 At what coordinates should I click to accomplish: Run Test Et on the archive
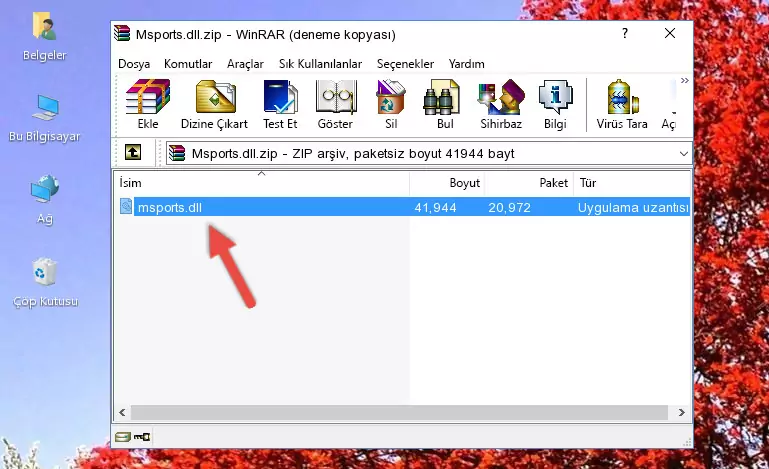pos(280,104)
